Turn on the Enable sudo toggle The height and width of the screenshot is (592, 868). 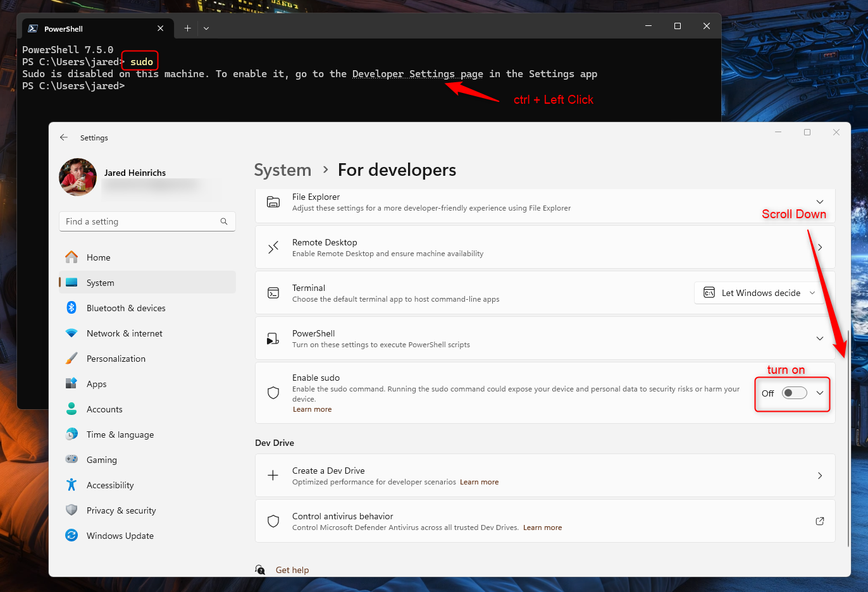click(794, 393)
